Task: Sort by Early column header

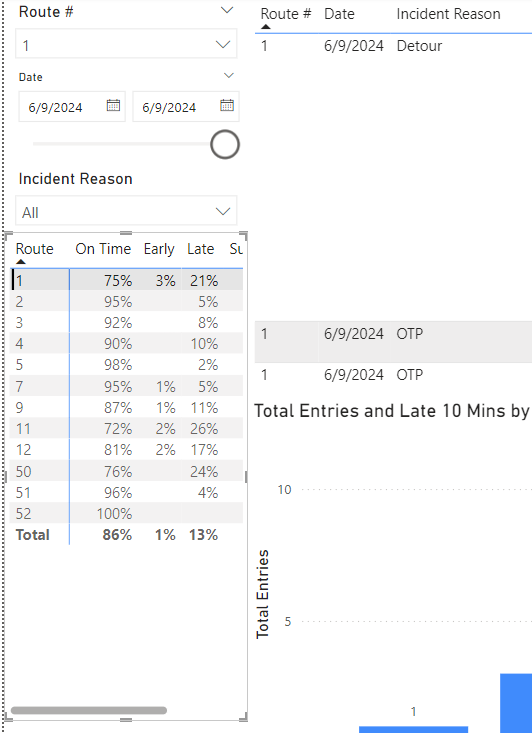Action: coord(159,249)
